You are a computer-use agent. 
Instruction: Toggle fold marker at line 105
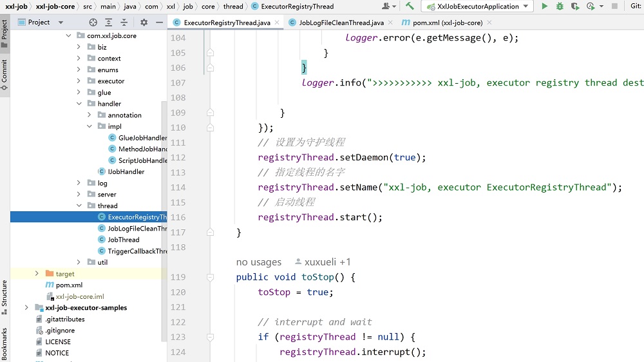pos(211,53)
